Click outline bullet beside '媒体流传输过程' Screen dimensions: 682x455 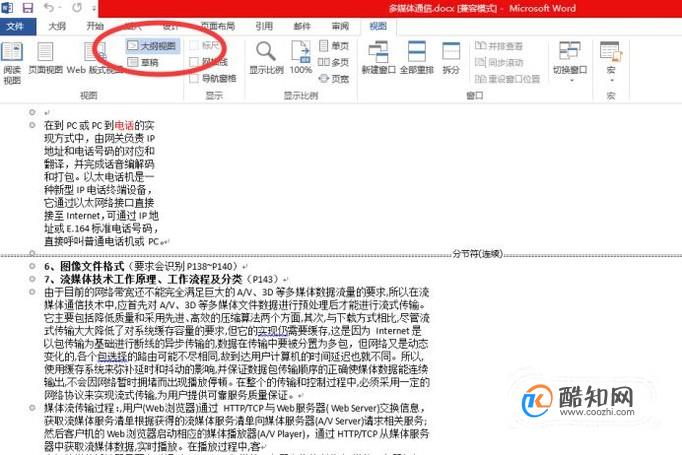32,408
